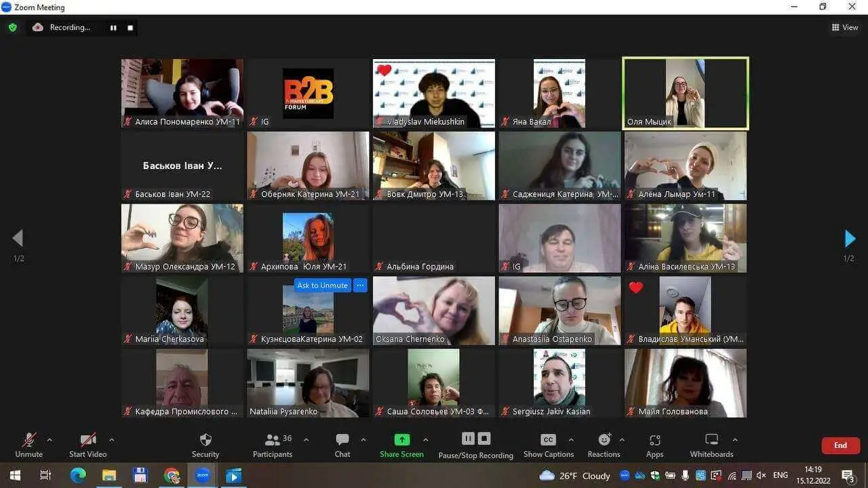Click the Show Captions CC icon
This screenshot has width=868, height=488.
pos(549,440)
